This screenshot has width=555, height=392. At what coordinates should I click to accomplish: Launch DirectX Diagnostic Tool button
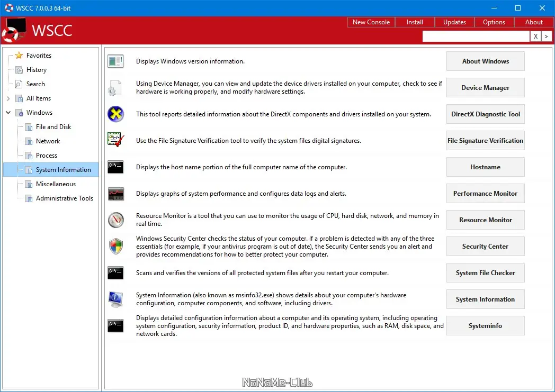coord(485,114)
